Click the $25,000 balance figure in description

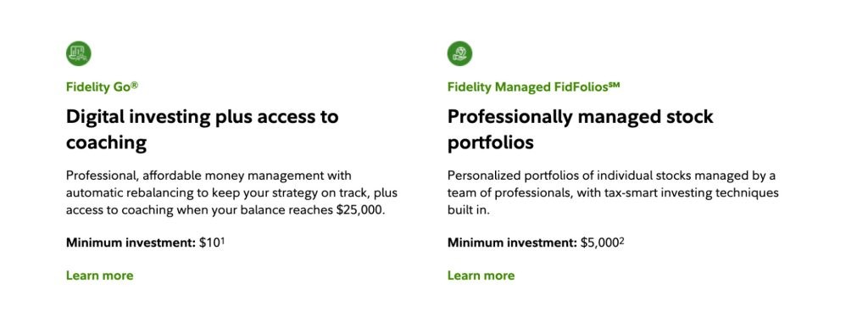coord(360,210)
